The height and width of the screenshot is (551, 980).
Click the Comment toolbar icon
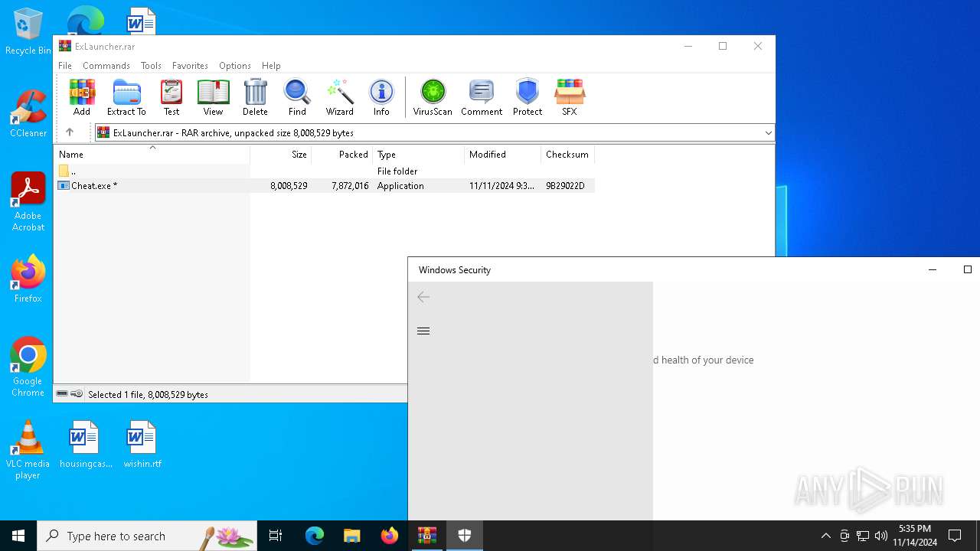click(482, 97)
